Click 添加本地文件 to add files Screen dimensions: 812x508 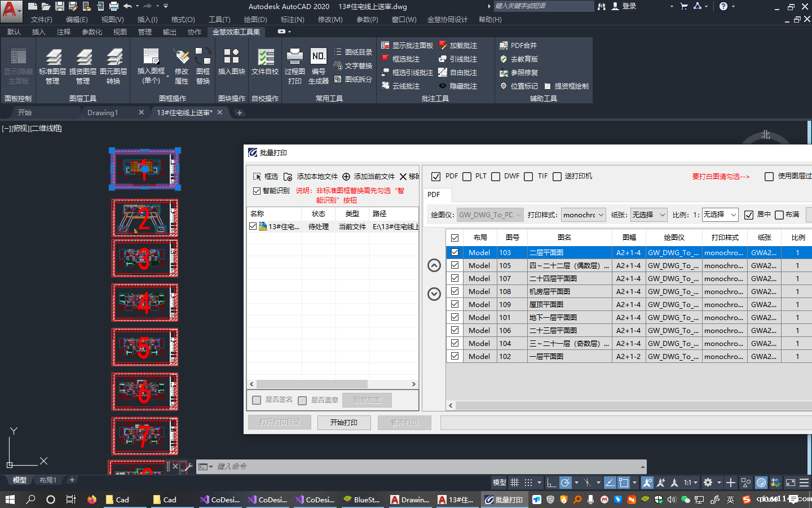(311, 177)
